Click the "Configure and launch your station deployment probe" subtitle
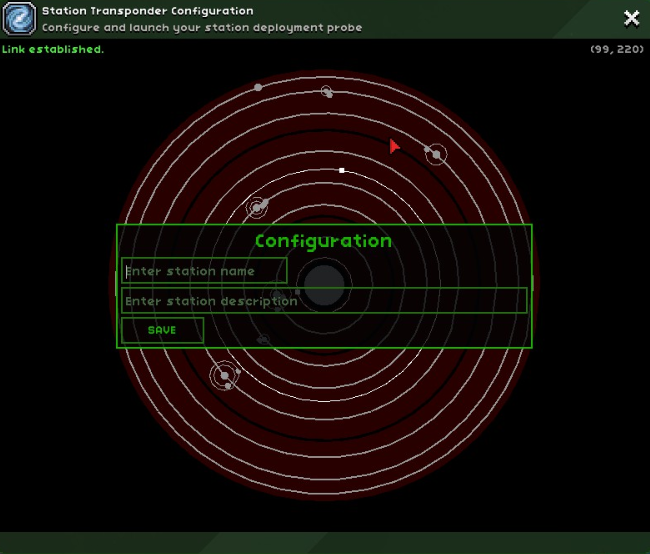Viewport: 650px width, 554px height. pos(202,28)
